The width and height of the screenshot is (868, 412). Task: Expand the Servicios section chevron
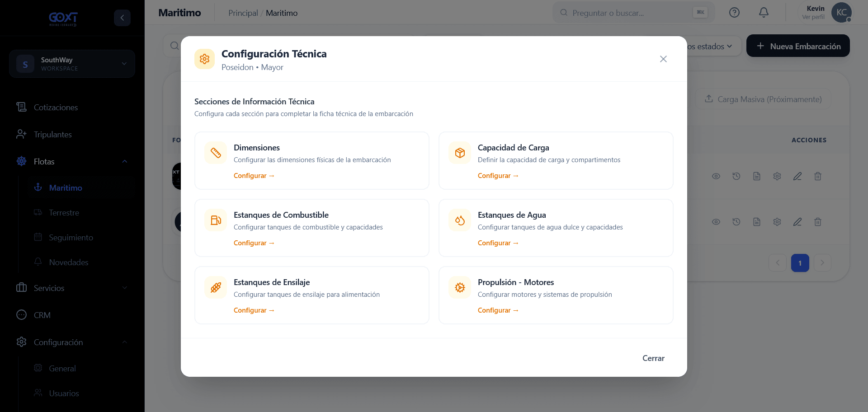[x=125, y=288]
